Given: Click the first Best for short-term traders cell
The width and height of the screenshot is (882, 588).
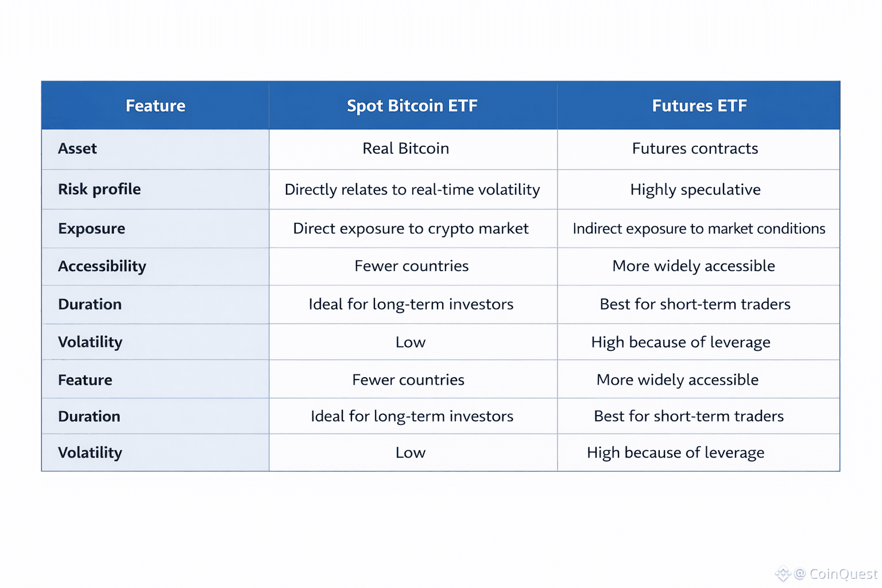Looking at the screenshot, I should pos(695,304).
